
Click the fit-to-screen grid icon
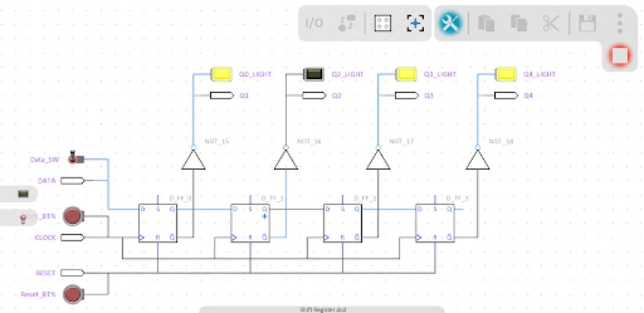(x=382, y=23)
